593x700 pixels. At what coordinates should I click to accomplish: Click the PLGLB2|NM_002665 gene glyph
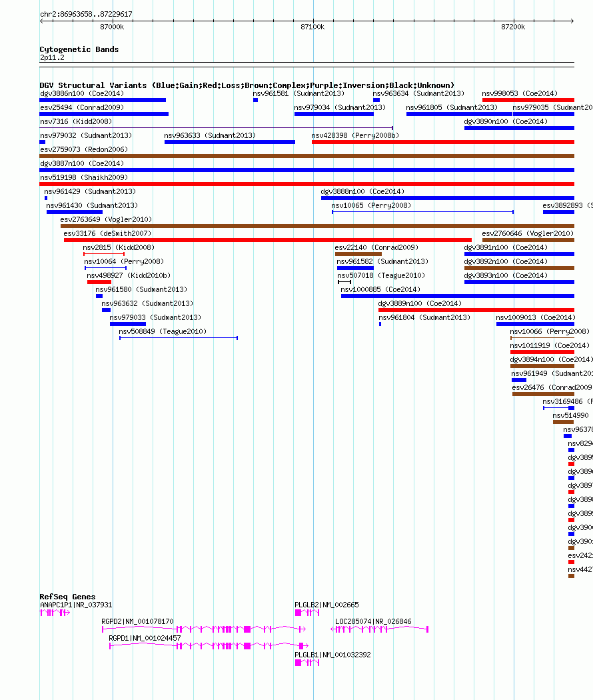(307, 613)
